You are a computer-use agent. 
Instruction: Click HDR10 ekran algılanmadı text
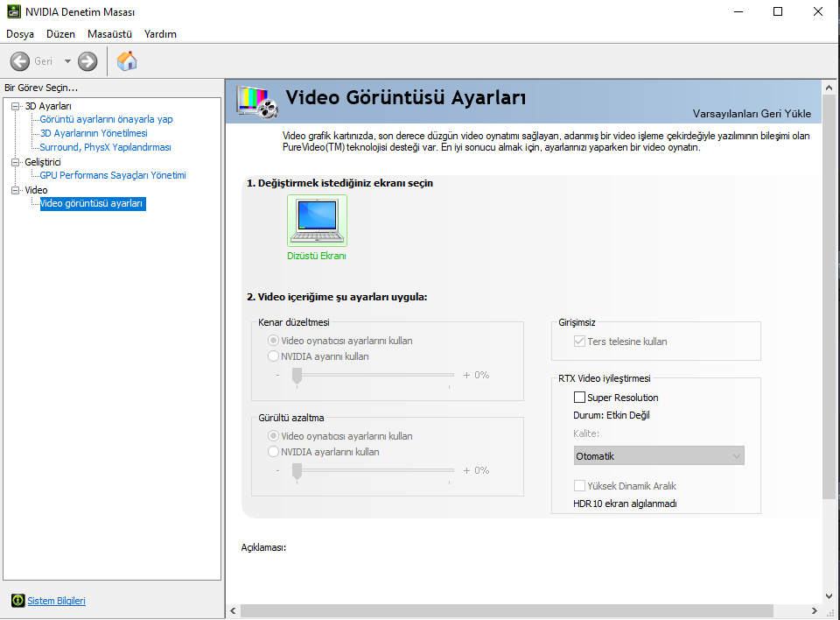[625, 504]
